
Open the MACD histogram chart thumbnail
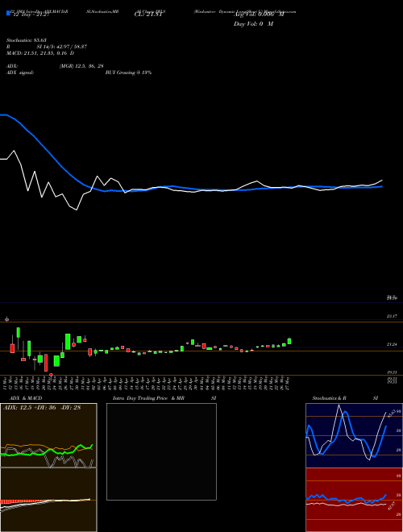(x=48, y=500)
